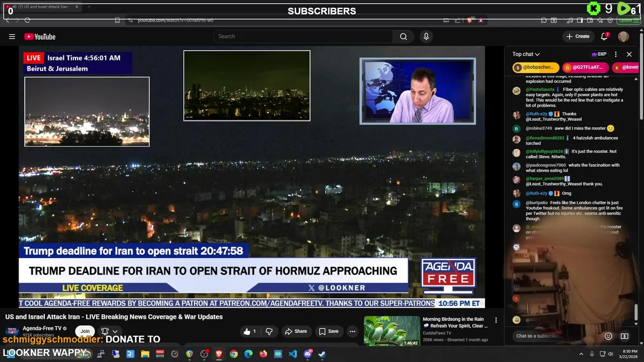Viewport: 644px width, 362px height.
Task: Open the CuddlePaws TV channel link
Action: (x=437, y=333)
